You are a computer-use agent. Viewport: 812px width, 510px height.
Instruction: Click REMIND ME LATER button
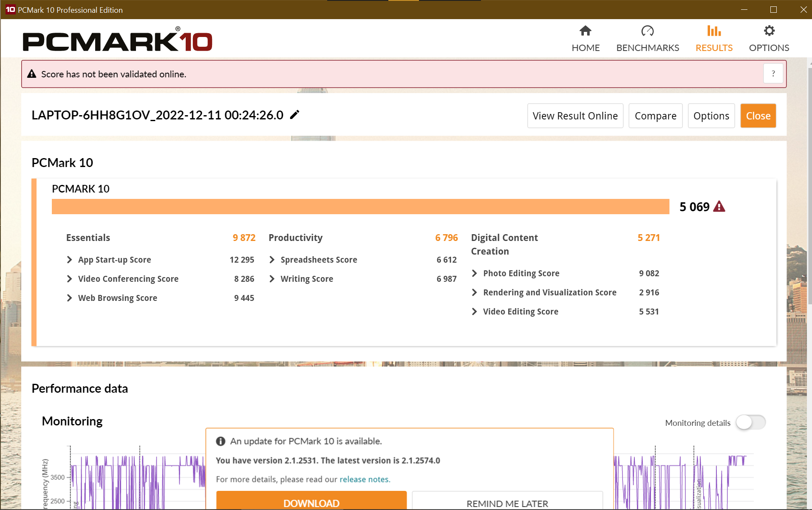[507, 501]
